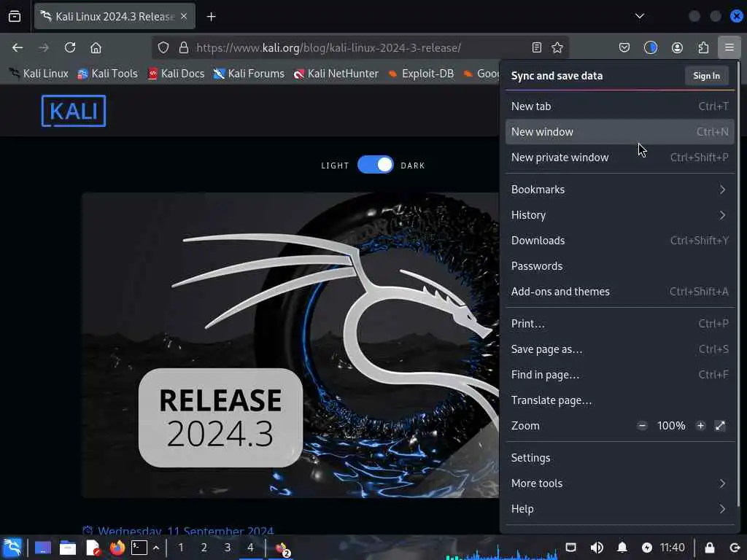This screenshot has width=747, height=560.
Task: Expand the History submenu
Action: click(x=620, y=215)
